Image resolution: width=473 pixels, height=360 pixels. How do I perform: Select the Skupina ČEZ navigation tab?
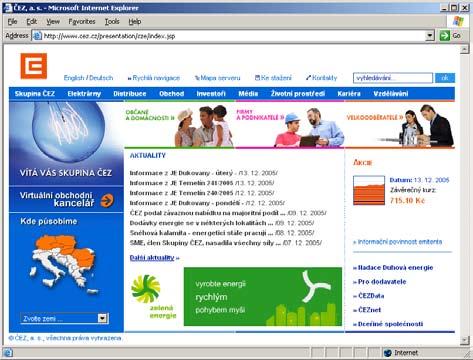point(35,94)
